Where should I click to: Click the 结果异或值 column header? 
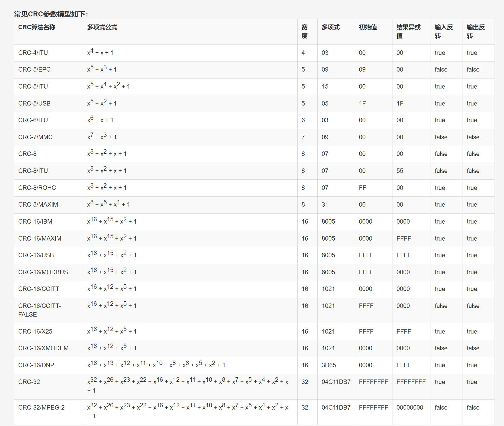[408, 31]
